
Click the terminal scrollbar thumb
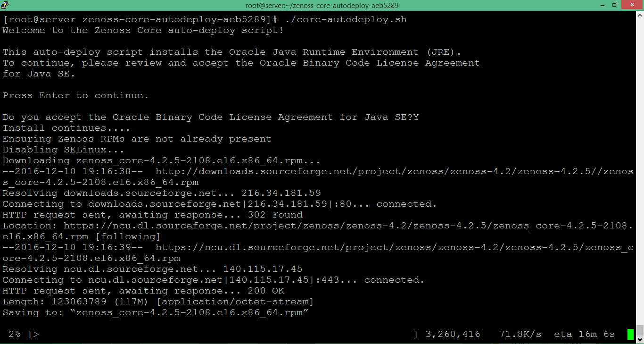(640, 329)
